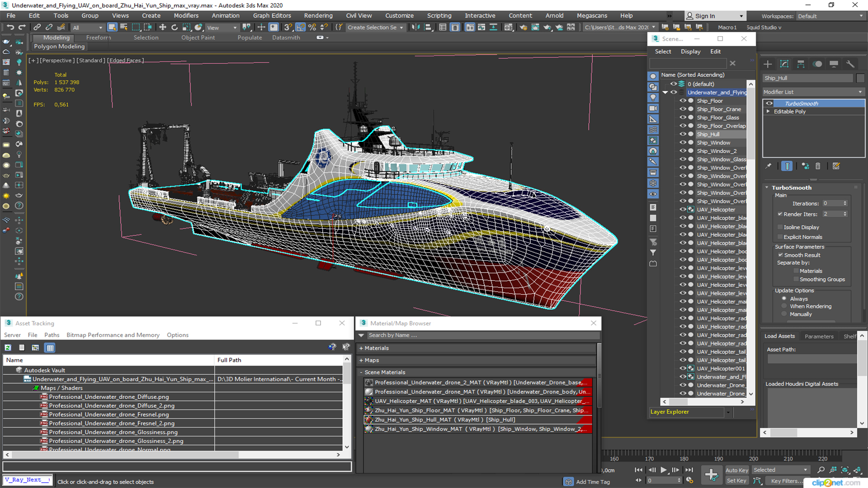The width and height of the screenshot is (868, 488).
Task: Open the Modifier List dropdown
Action: pyautogui.click(x=813, y=92)
